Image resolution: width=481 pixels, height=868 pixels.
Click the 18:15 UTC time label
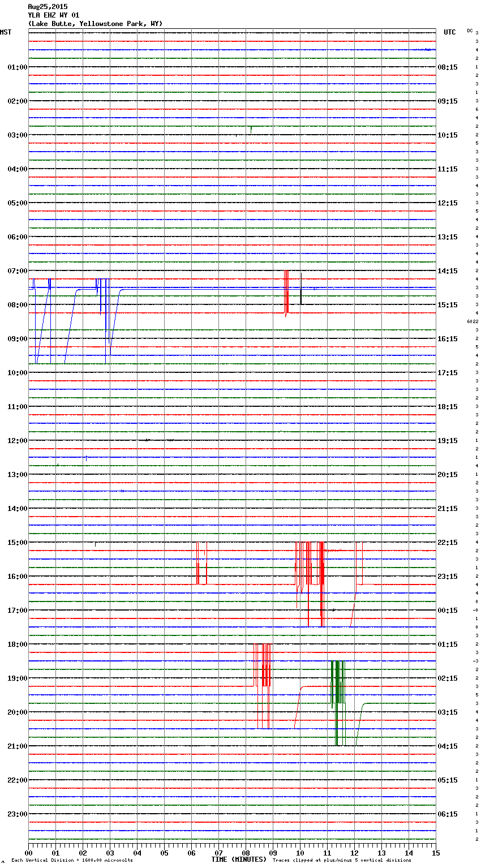point(448,406)
